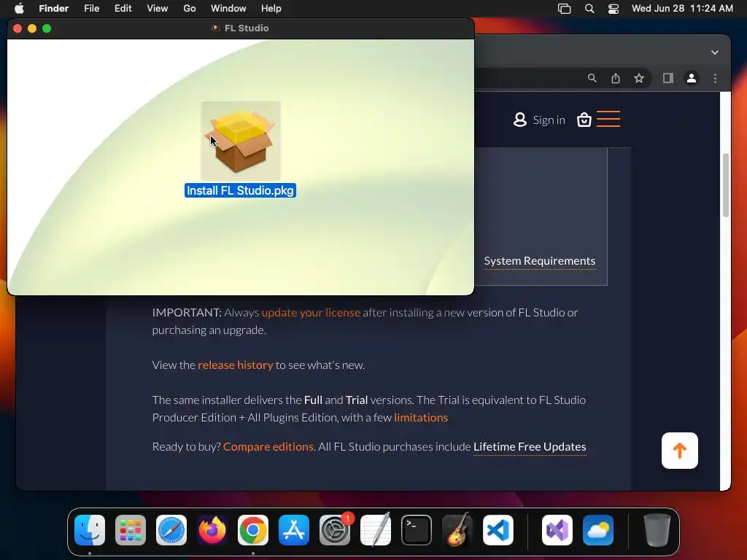Open Safari from the Dock
This screenshot has height=560, width=747.
171,529
